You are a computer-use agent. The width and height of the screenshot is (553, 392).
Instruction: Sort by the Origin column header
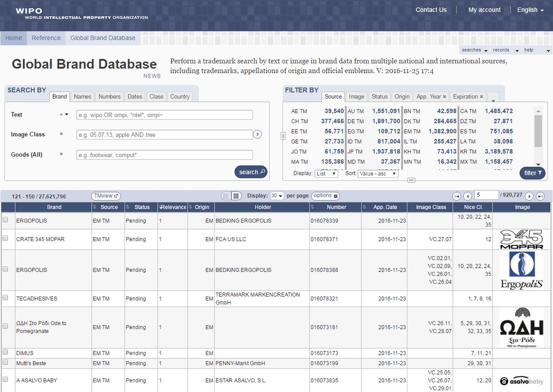coord(201,207)
